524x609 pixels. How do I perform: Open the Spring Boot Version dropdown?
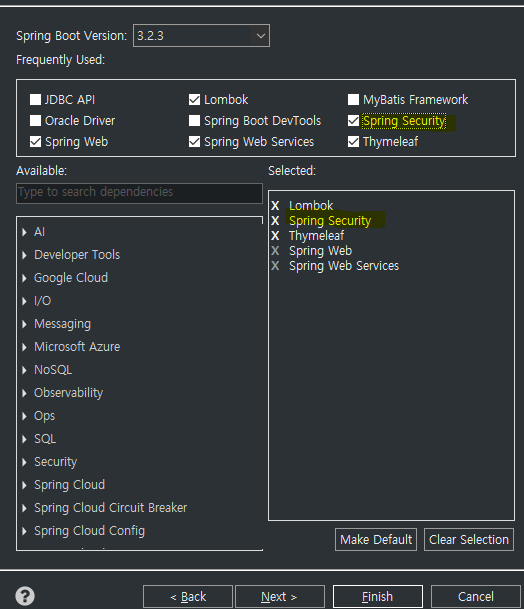pos(201,36)
